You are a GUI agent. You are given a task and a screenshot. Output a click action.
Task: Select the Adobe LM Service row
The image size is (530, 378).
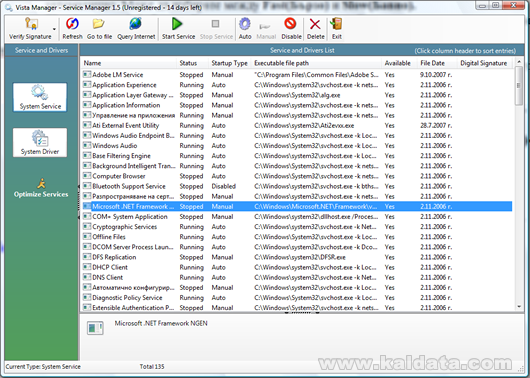pyautogui.click(x=297, y=75)
